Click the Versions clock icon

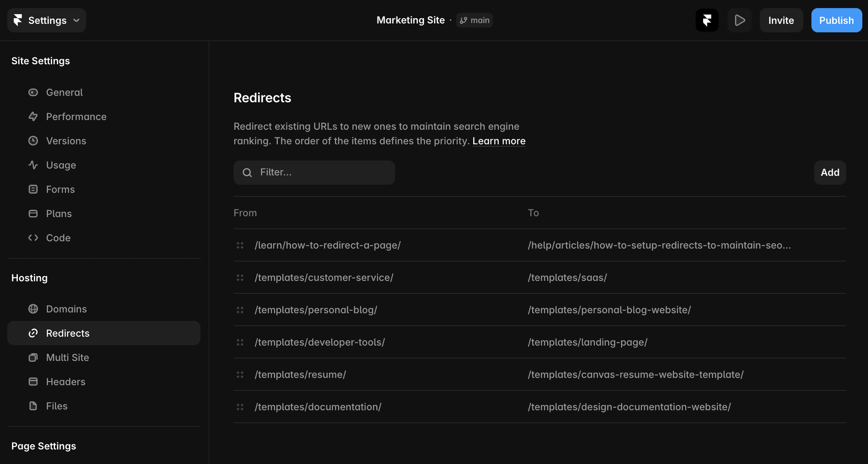point(33,141)
